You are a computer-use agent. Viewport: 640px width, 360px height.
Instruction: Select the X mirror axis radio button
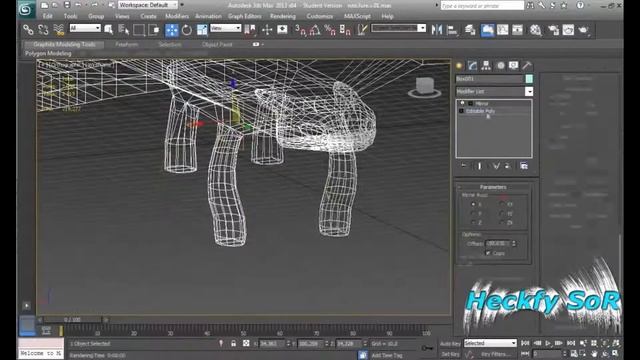pos(473,204)
